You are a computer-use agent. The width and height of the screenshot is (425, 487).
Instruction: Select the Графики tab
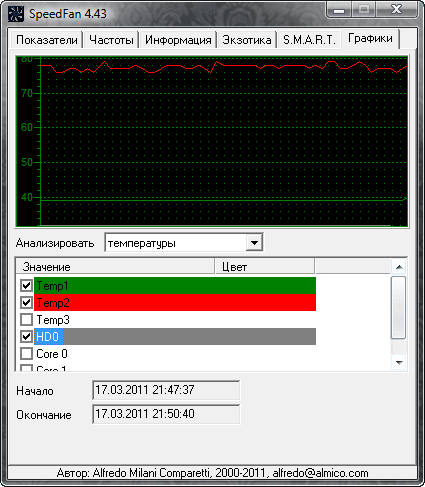(370, 39)
